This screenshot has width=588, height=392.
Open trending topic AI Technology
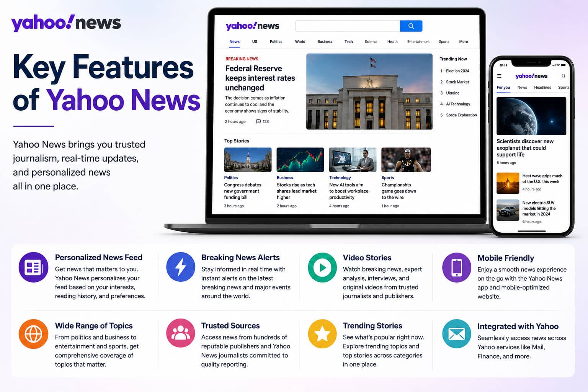[458, 104]
